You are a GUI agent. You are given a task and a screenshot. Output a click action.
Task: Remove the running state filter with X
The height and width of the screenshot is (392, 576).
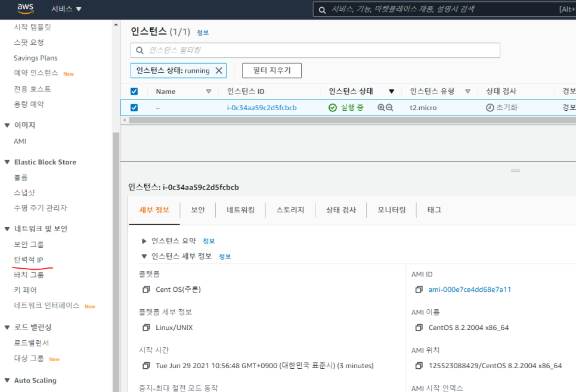[x=219, y=70]
